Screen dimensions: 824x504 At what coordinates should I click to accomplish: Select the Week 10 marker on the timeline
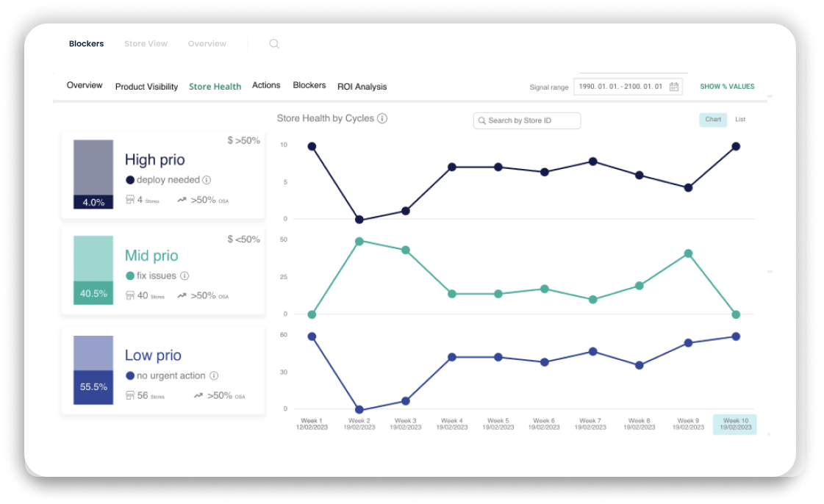pos(734,424)
